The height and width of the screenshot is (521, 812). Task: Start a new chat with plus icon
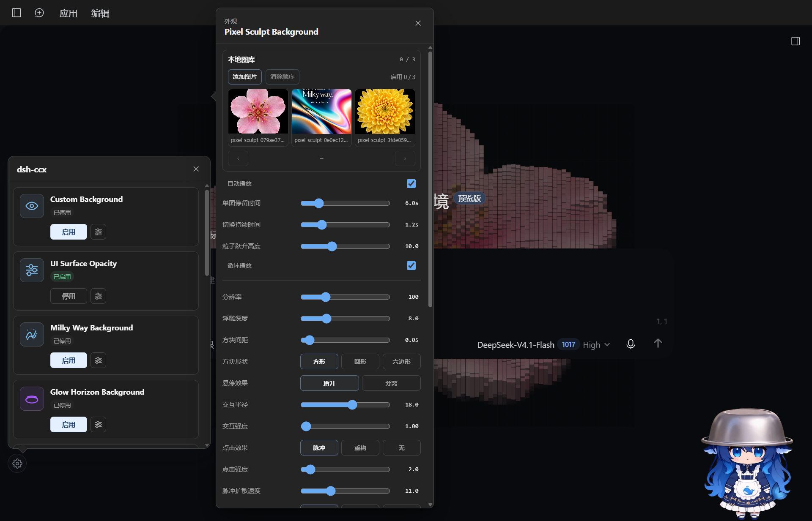tap(39, 13)
